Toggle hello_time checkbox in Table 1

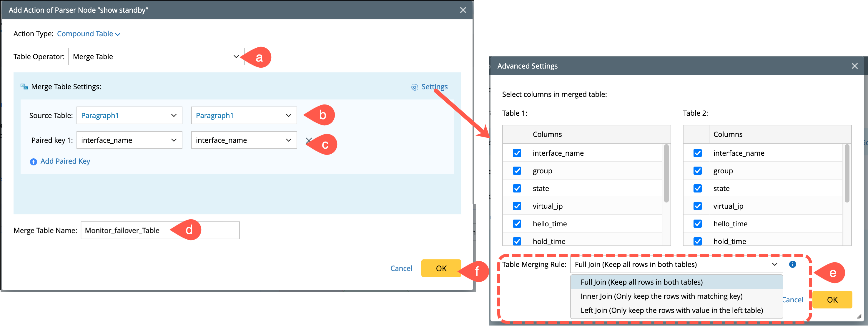pyautogui.click(x=517, y=224)
